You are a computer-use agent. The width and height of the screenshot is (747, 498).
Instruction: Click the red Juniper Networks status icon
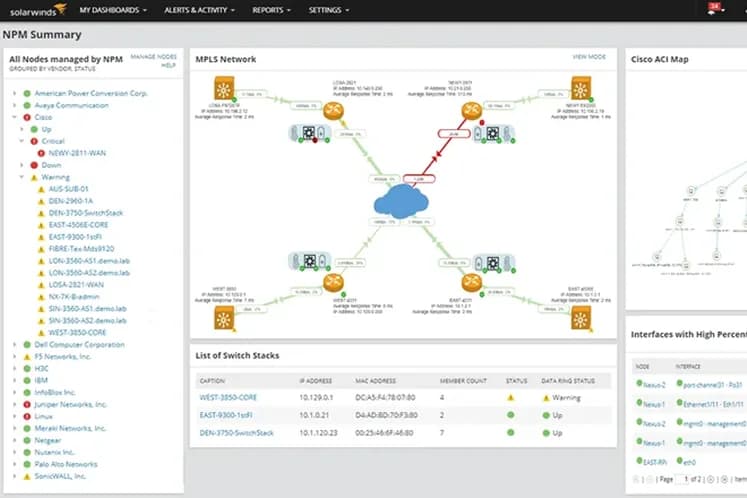pyautogui.click(x=27, y=405)
